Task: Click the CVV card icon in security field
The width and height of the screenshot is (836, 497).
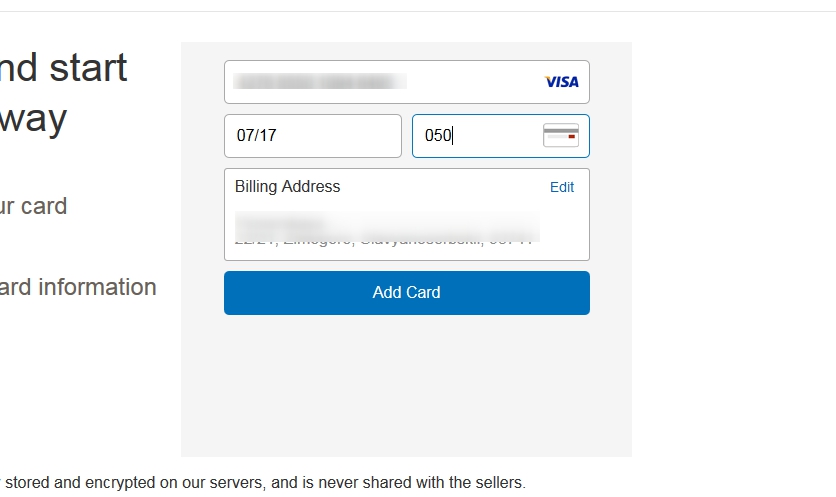Action: click(x=560, y=136)
